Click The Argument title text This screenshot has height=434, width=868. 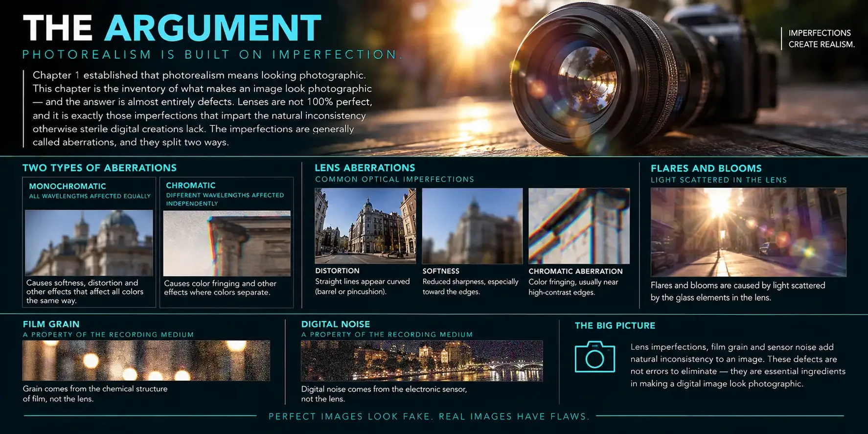172,28
